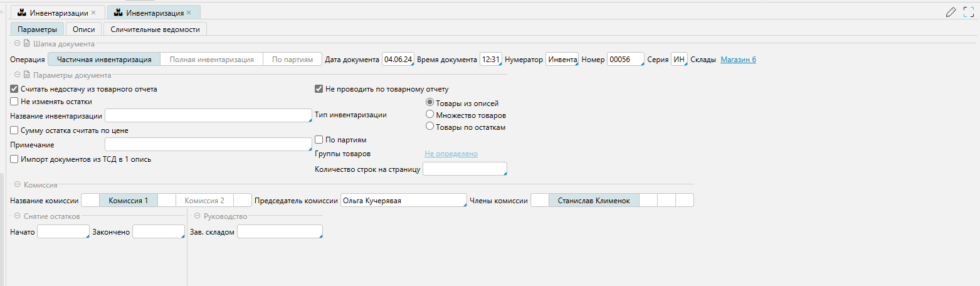Click the Не определено groups link

click(451, 154)
